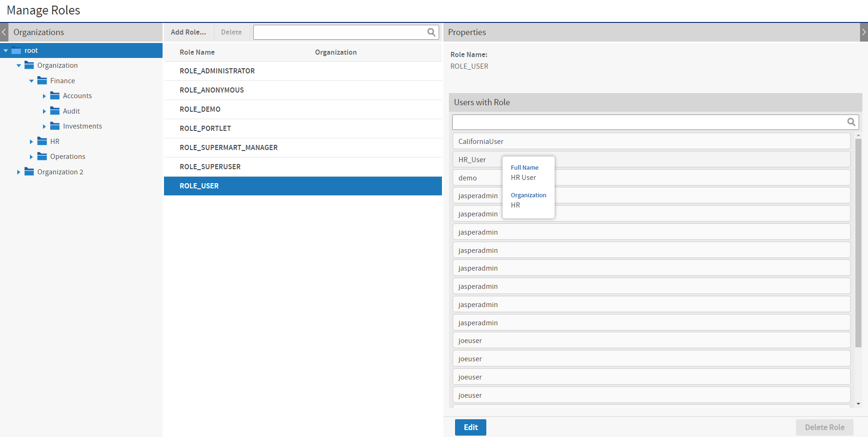Sort by Role Name column header
The height and width of the screenshot is (437, 868).
click(197, 52)
